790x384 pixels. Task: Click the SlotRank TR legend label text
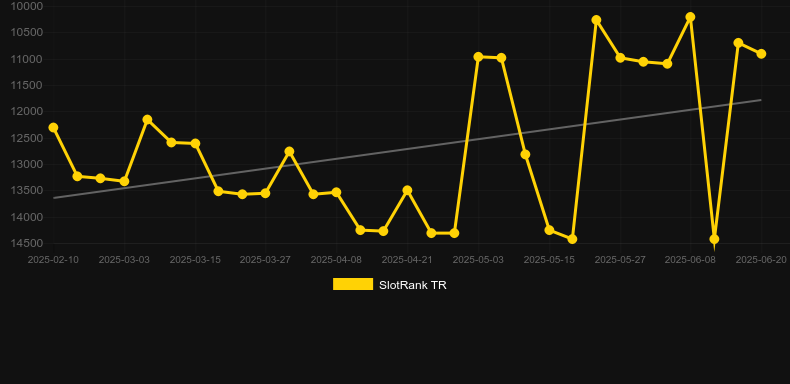click(x=413, y=285)
